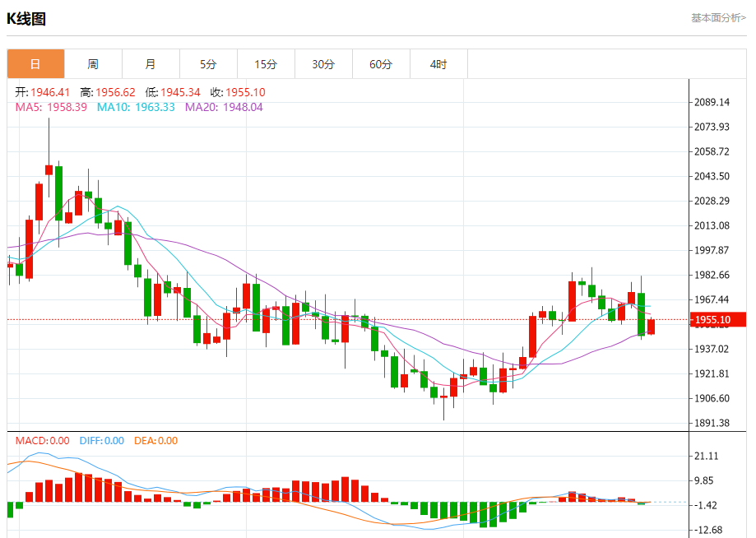The width and height of the screenshot is (756, 538).
Task: Click the red 1955.10 current price tag
Action: (x=718, y=320)
